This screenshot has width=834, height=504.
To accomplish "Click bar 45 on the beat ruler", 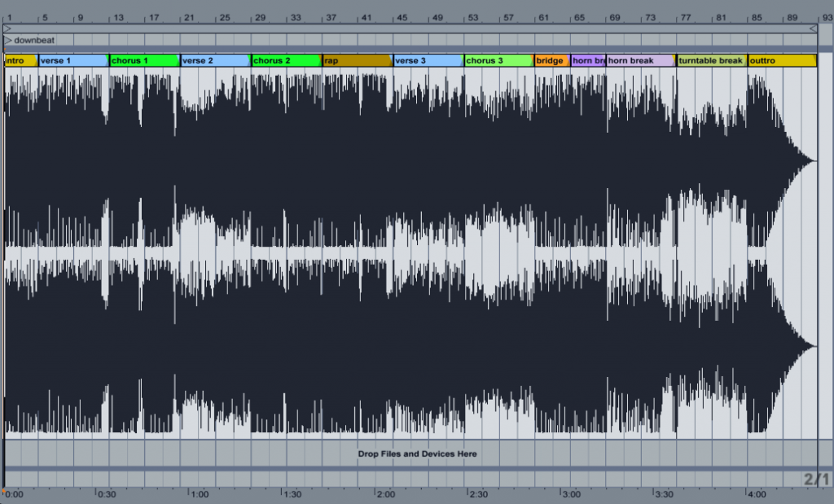I will 402,18.
